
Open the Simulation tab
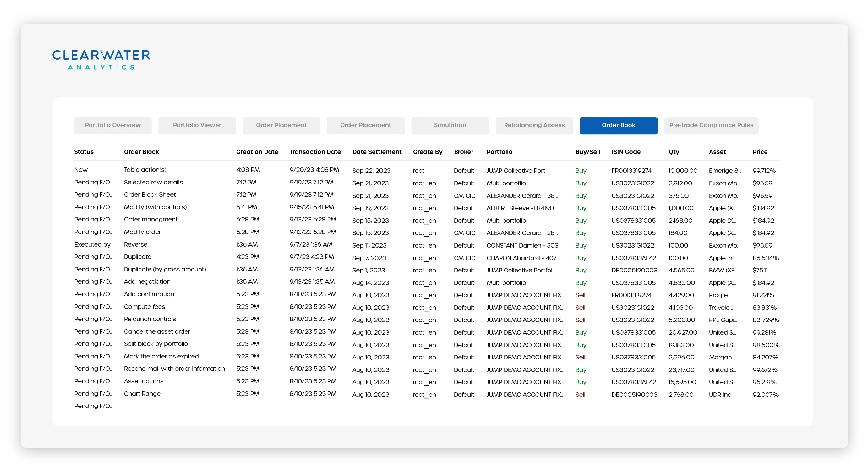[x=450, y=125]
